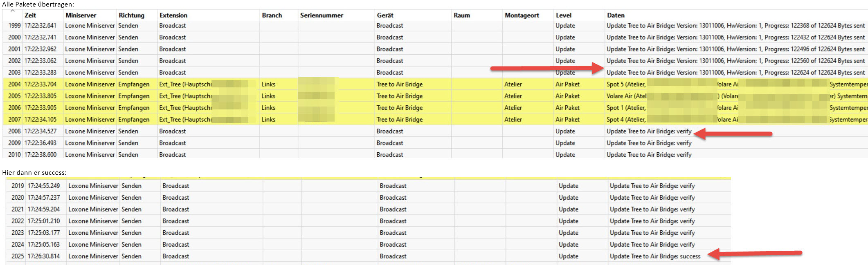Select the 17:25:01.210 timestamp cell
The image size is (868, 265).
point(44,221)
